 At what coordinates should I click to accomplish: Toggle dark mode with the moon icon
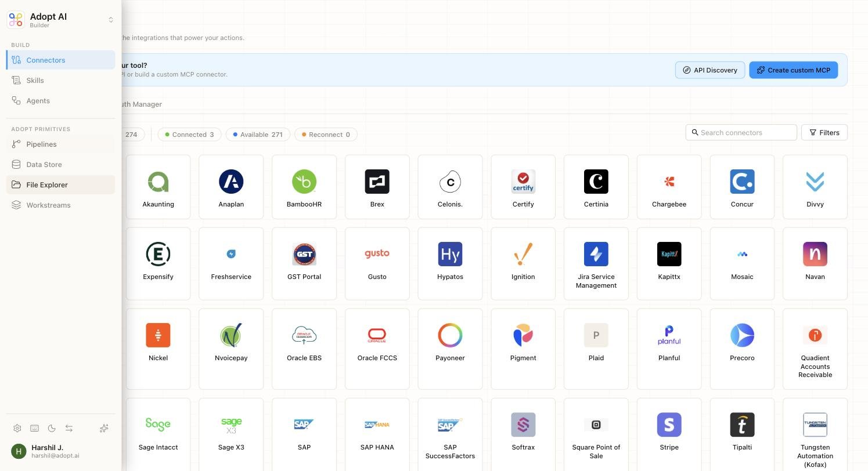pos(52,428)
